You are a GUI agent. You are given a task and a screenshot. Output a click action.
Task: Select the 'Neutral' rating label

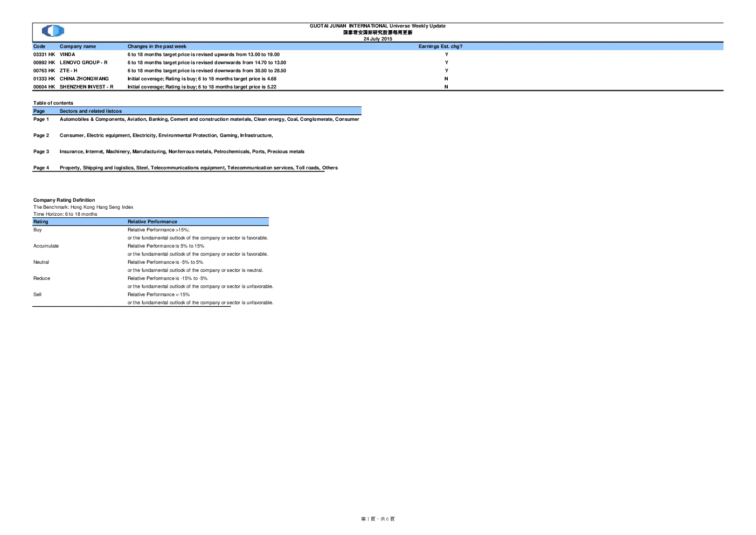pos(41,262)
